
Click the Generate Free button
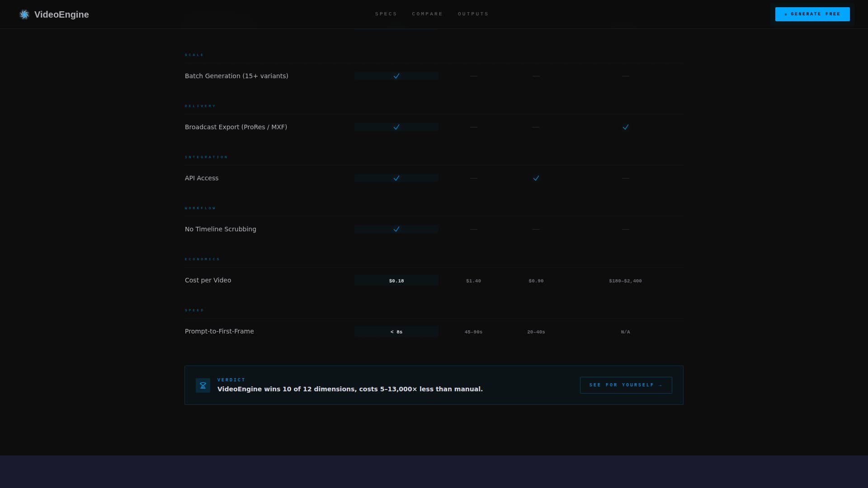tap(812, 14)
